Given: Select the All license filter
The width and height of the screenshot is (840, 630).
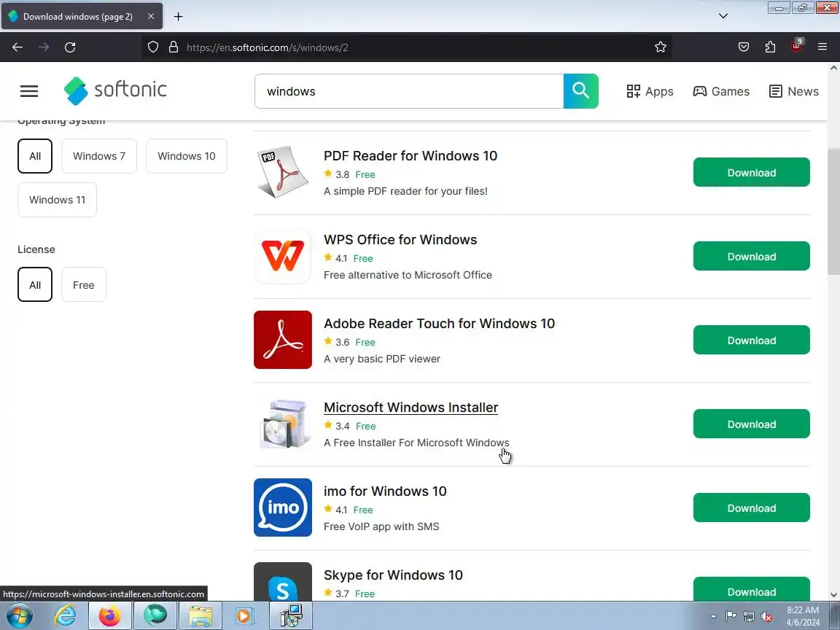Looking at the screenshot, I should (35, 285).
